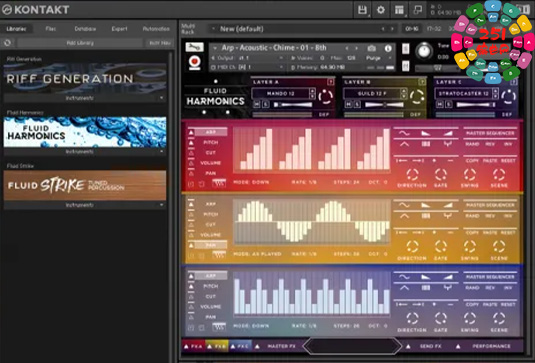Viewport: 535px width, 363px height.
Task: Mute Layer A with M button
Action: tap(257, 104)
